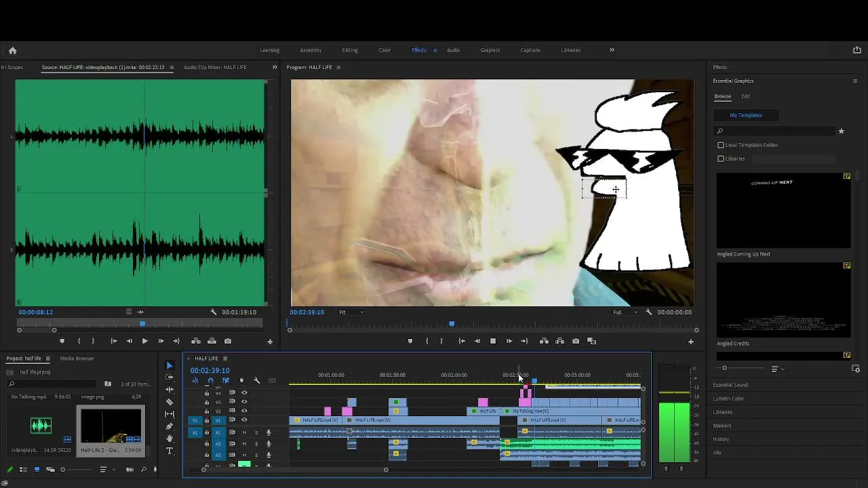
Task: Play the Source monitor clip
Action: coord(144,341)
